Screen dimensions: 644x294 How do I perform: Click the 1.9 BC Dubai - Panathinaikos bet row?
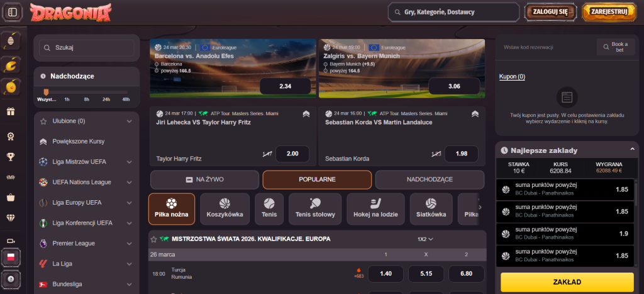[x=565, y=234]
